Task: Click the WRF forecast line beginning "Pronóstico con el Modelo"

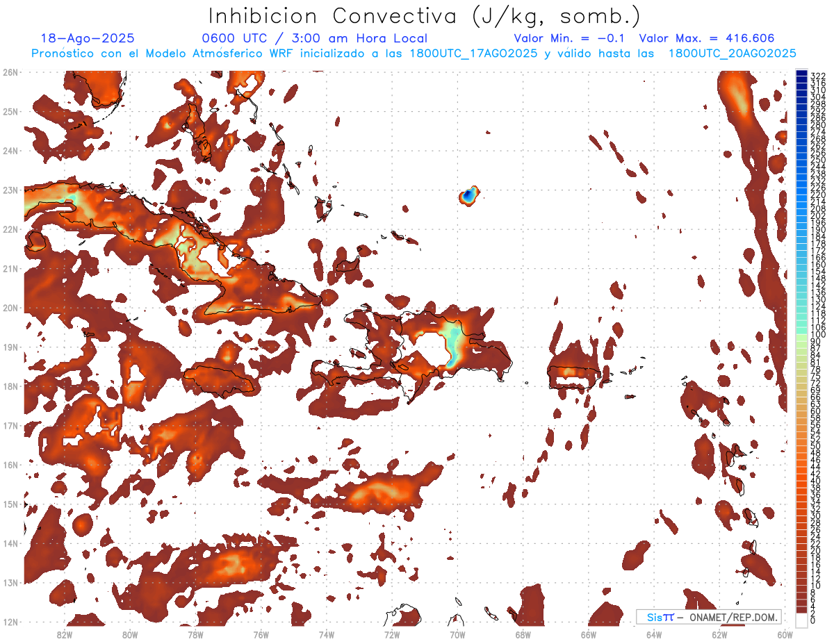Action: [x=414, y=53]
